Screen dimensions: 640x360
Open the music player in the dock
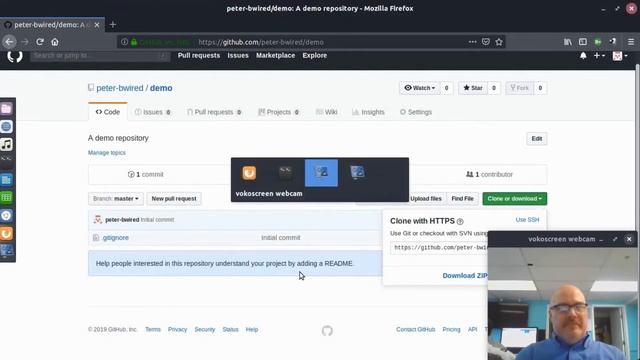[7, 144]
